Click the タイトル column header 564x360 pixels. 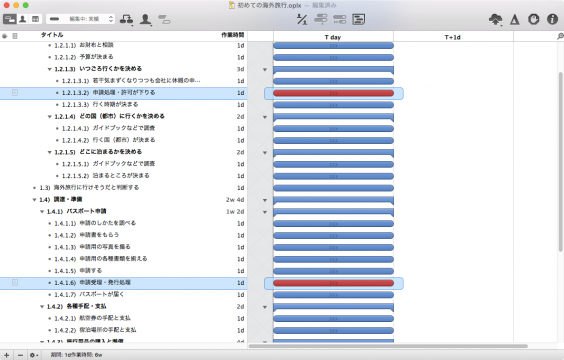pos(52,35)
